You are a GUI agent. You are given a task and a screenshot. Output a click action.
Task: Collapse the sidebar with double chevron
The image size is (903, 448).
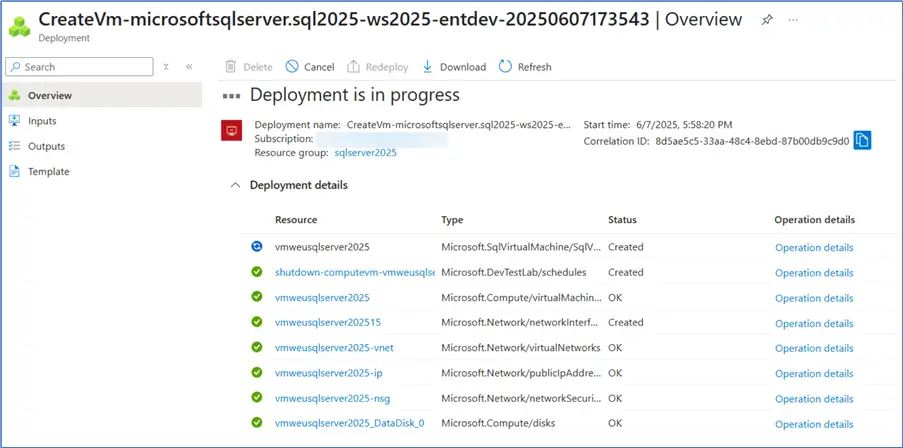[189, 67]
